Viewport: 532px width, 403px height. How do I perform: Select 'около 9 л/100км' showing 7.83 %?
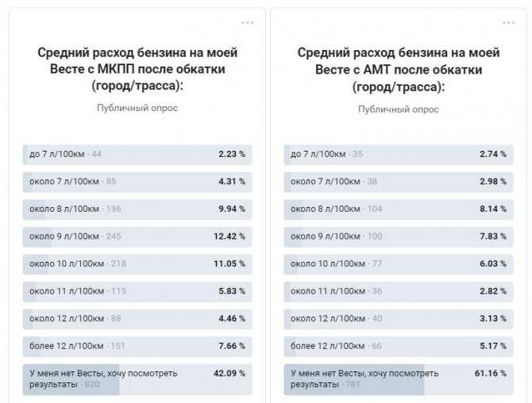(399, 237)
